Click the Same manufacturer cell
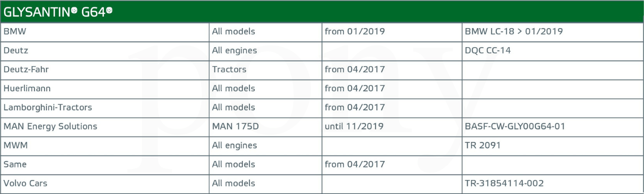This screenshot has height=194, width=644. tap(104, 164)
